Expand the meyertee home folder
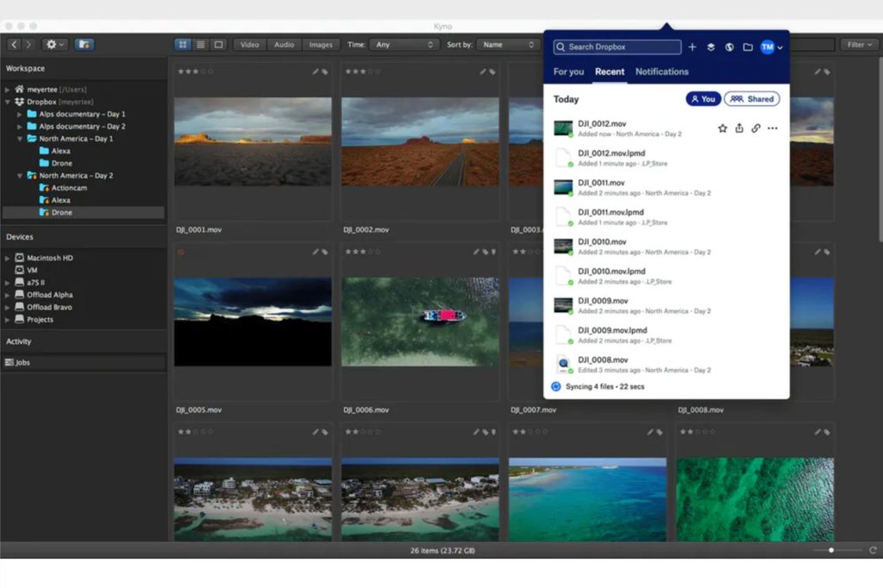 (x=7, y=90)
